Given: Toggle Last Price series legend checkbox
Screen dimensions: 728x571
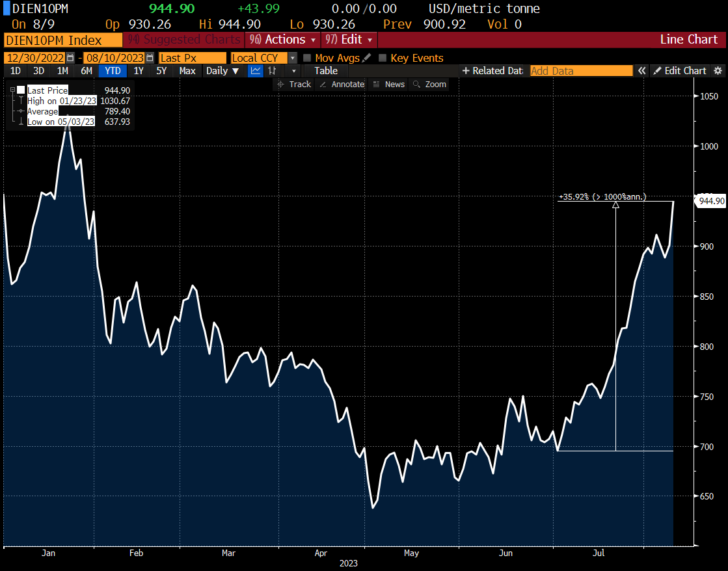Looking at the screenshot, I should [x=21, y=90].
